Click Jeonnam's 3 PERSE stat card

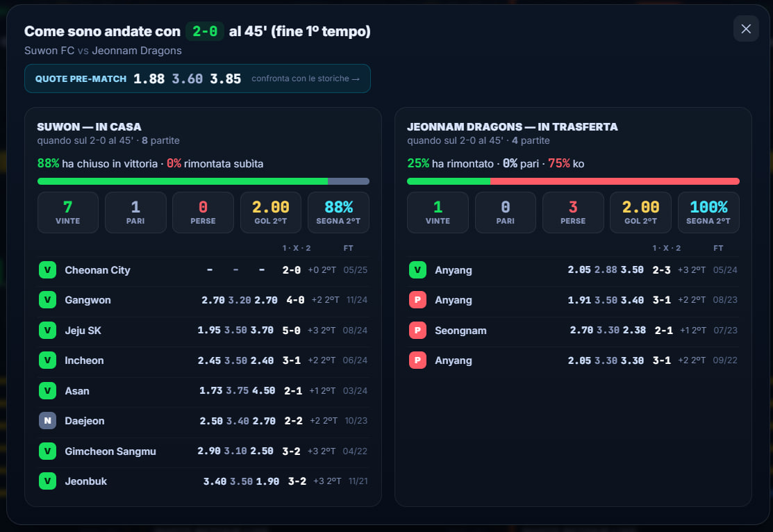point(573,213)
